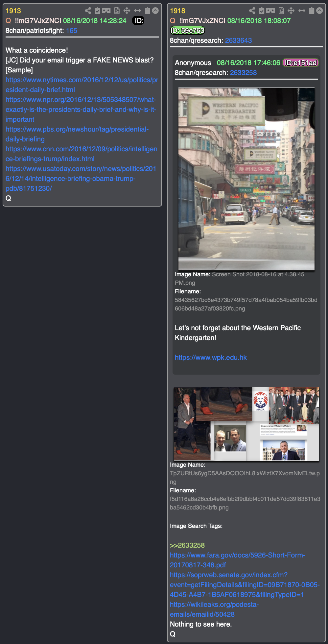
Task: Click the red shoes collage image thumbnail
Action: (246, 424)
